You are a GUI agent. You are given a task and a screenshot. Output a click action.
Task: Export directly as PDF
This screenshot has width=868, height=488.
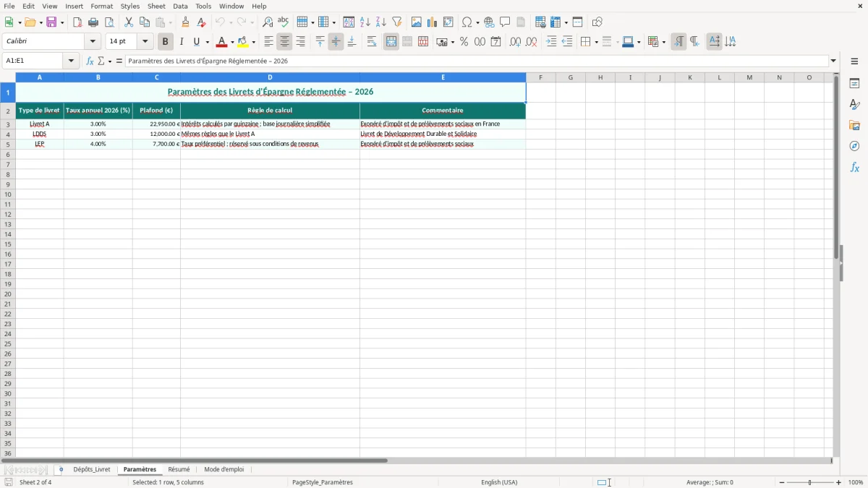[x=77, y=22]
